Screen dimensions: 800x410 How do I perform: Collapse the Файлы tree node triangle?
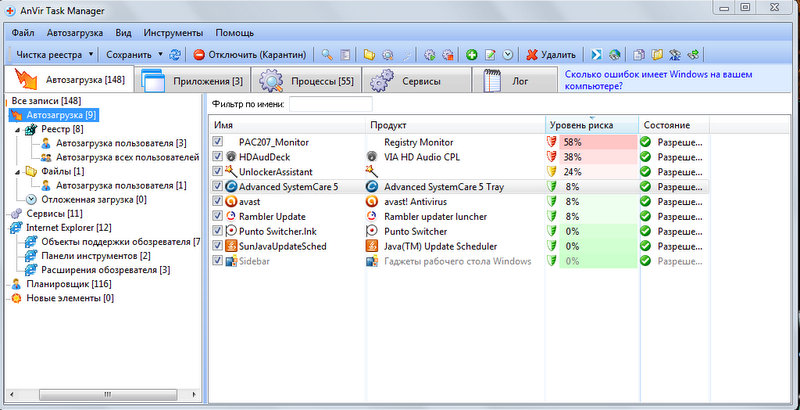pos(18,171)
